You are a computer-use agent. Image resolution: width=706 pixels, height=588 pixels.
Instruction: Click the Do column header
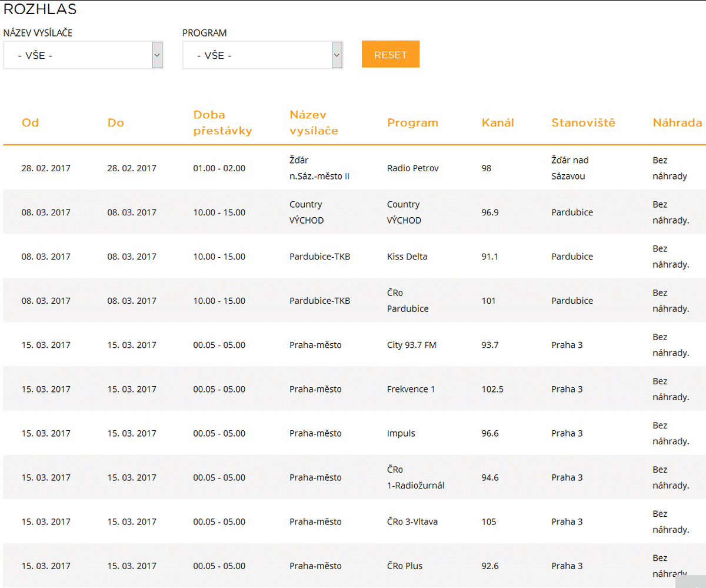pyautogui.click(x=116, y=123)
